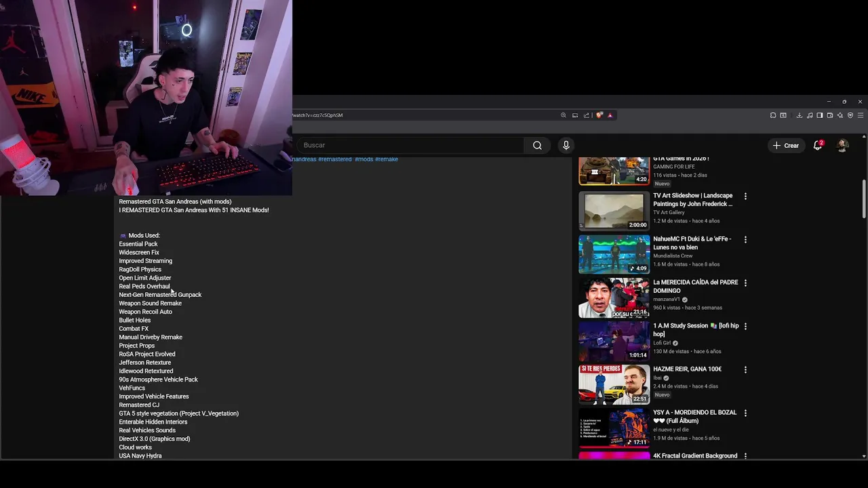Viewport: 868px width, 488px height.
Task: Open the landscape painting thumbnail 2:00:00
Action: (x=614, y=211)
